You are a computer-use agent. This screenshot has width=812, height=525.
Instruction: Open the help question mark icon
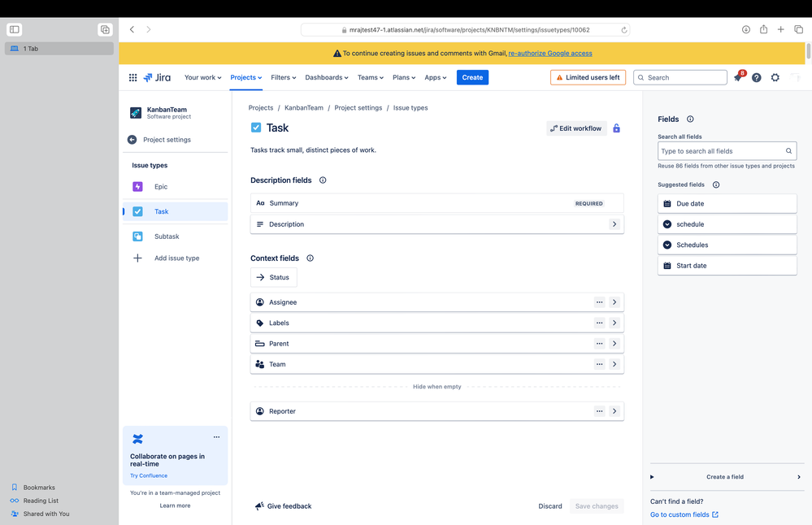tap(757, 78)
